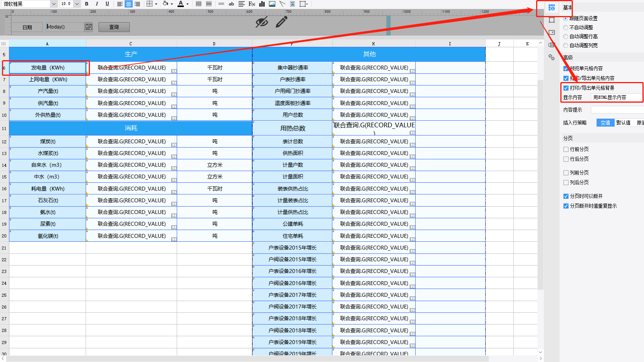The image size is (644, 362).
Task: Select column H header
Action: pyautogui.click(x=373, y=44)
